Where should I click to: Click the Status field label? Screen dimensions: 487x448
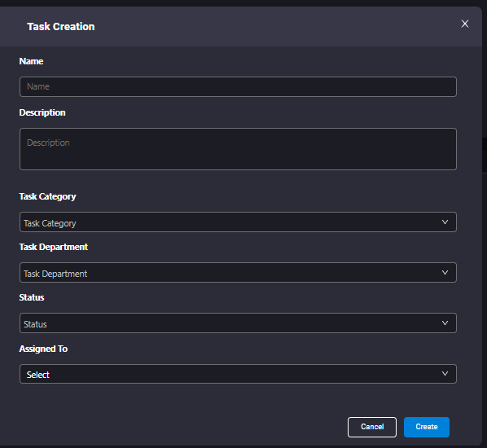pos(32,297)
